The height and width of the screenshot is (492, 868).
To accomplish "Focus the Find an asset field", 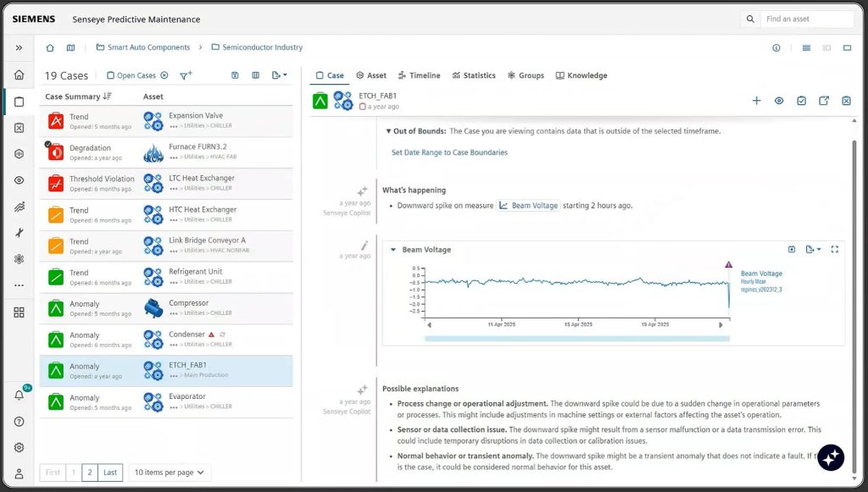I will [807, 19].
